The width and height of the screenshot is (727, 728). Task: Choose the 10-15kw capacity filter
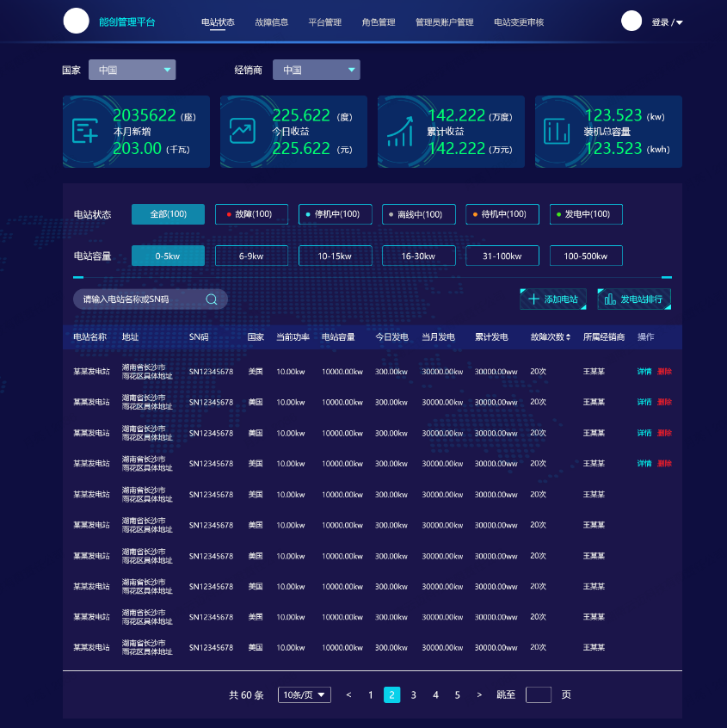coord(335,256)
